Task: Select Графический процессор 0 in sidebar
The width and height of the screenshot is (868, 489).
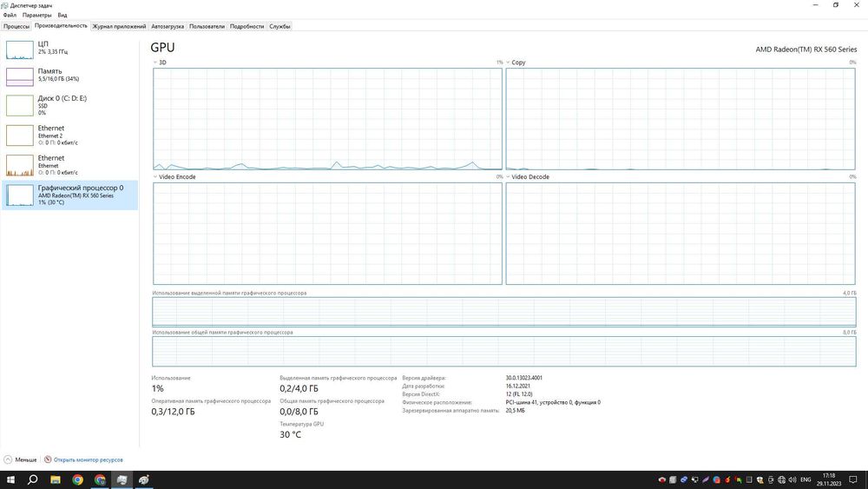Action: [x=69, y=195]
